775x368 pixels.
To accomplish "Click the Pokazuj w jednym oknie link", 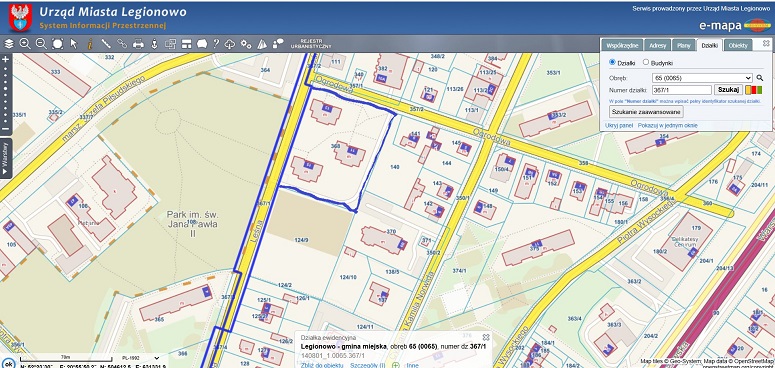I will point(668,125).
